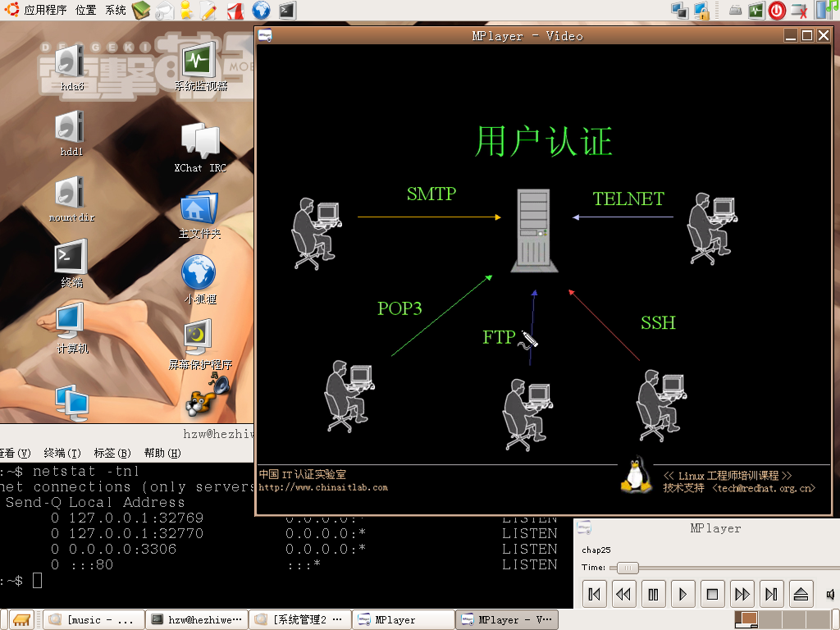
Task: Open the 帮助(H) menu in the terminal
Action: click(162, 453)
